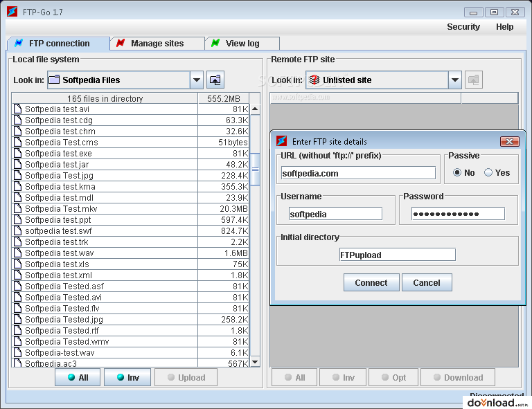Click file icon beside Softpedia Test.cms
The height and width of the screenshot is (409, 532).
[x=17, y=142]
